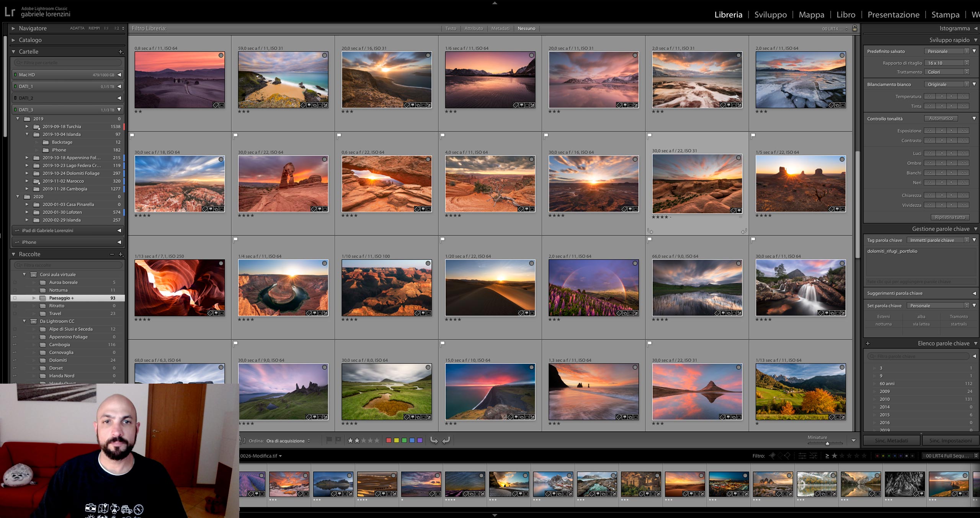Image resolution: width=980 pixels, height=518 pixels.
Task: Adjust Miniature thumbnail size slider
Action: pyautogui.click(x=827, y=444)
